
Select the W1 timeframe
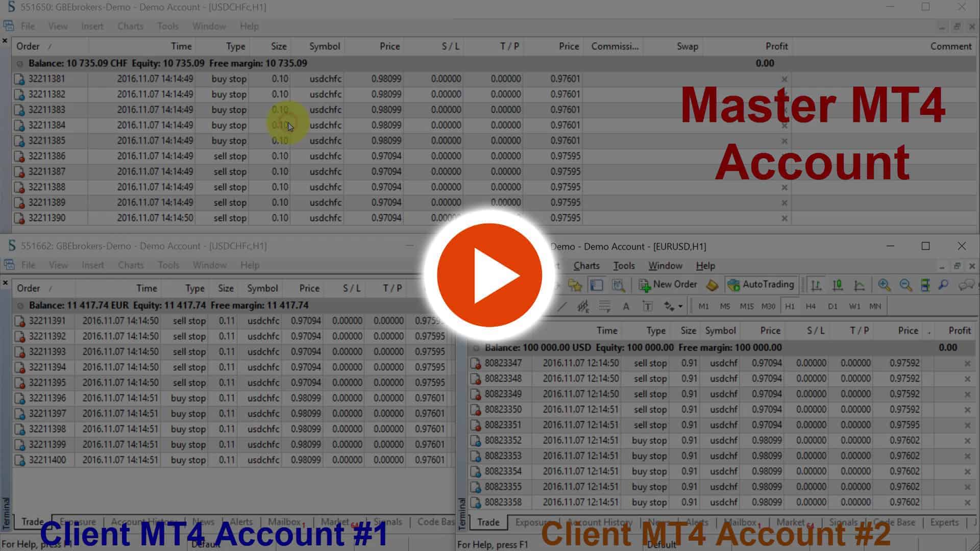854,306
